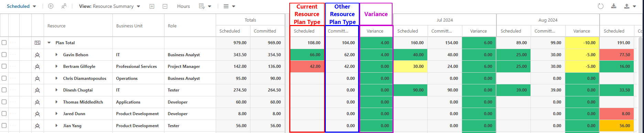This screenshot has height=133, width=644.
Task: Click the Role column header
Action: [190, 26]
